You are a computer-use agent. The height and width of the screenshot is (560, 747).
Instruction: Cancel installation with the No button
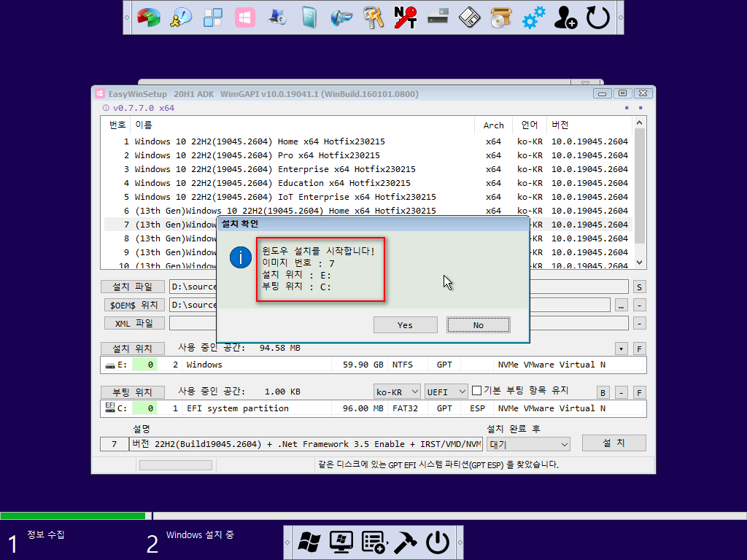point(479,324)
